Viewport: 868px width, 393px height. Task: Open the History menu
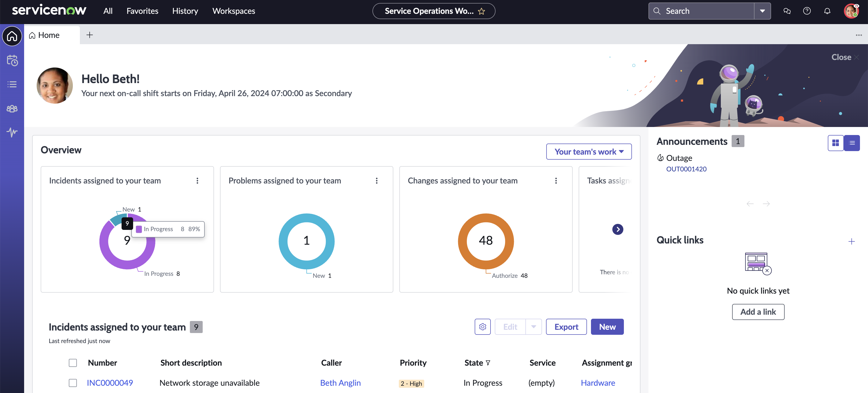pyautogui.click(x=185, y=11)
